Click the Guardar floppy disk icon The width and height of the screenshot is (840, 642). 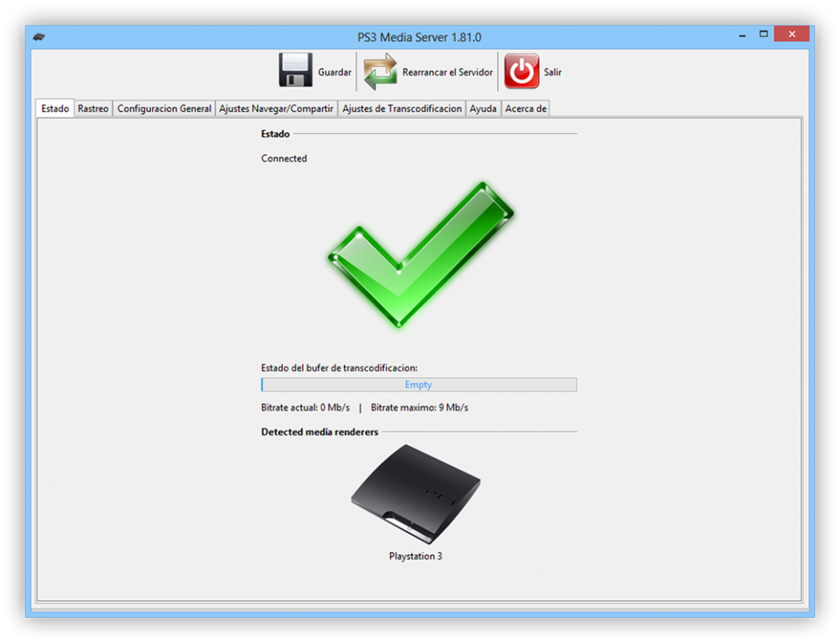pyautogui.click(x=295, y=71)
